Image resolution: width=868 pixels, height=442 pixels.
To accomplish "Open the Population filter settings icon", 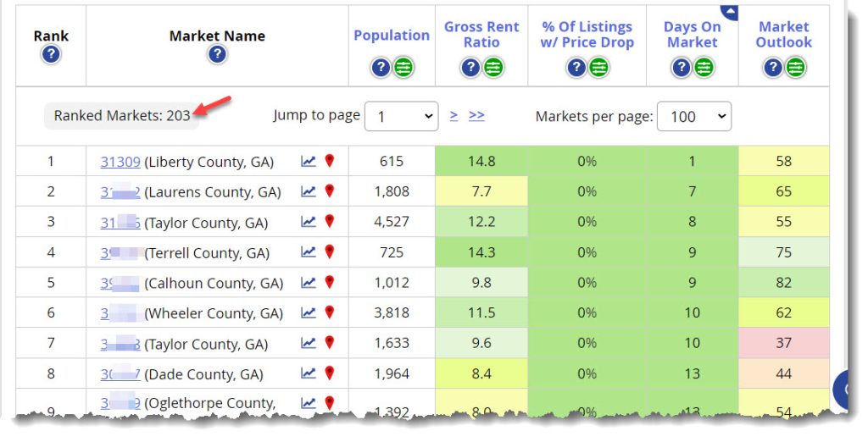I will point(403,68).
